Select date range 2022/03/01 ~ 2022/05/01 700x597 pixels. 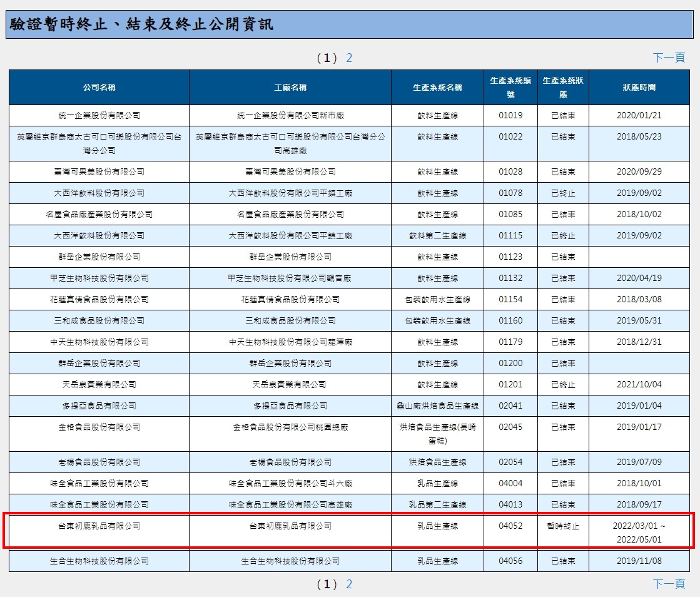(x=639, y=533)
